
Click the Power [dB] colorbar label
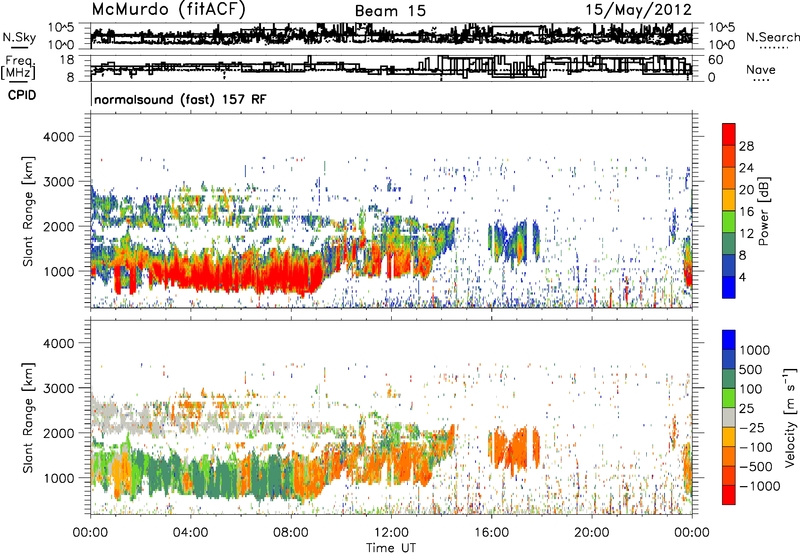[763, 211]
